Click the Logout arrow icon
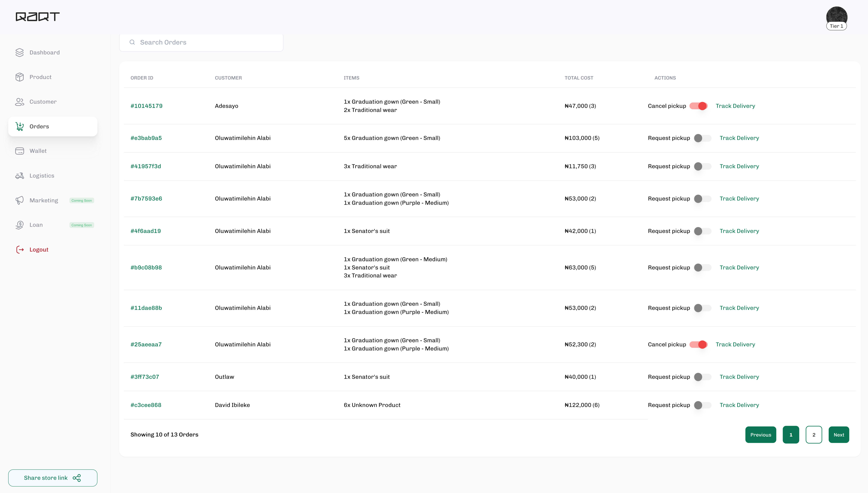The image size is (868, 493). 19,249
